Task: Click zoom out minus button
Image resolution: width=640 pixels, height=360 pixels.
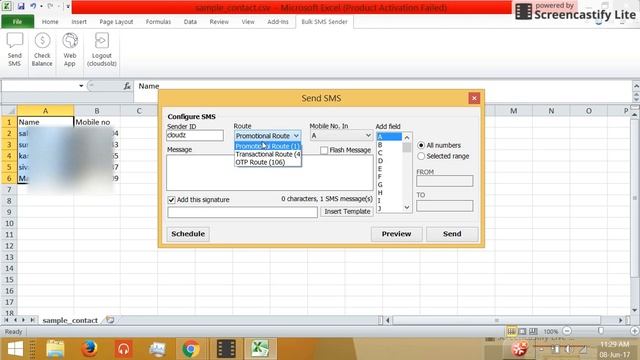Action: click(567, 331)
